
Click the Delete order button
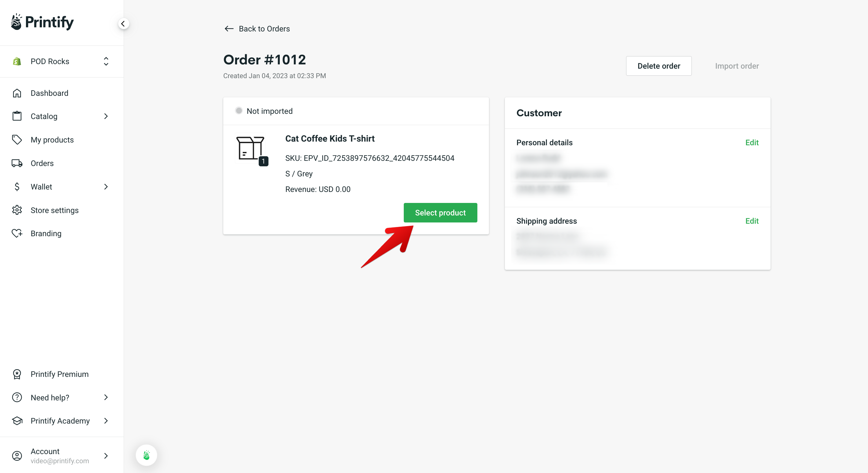[x=659, y=66]
